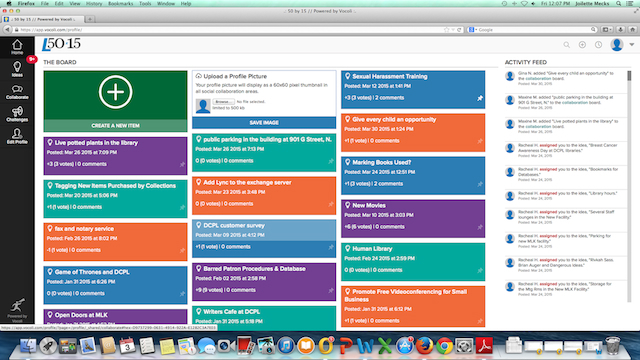Image resolution: width=640 pixels, height=360 pixels.
Task: Open the Google search engine dropdown
Action: 473,30
